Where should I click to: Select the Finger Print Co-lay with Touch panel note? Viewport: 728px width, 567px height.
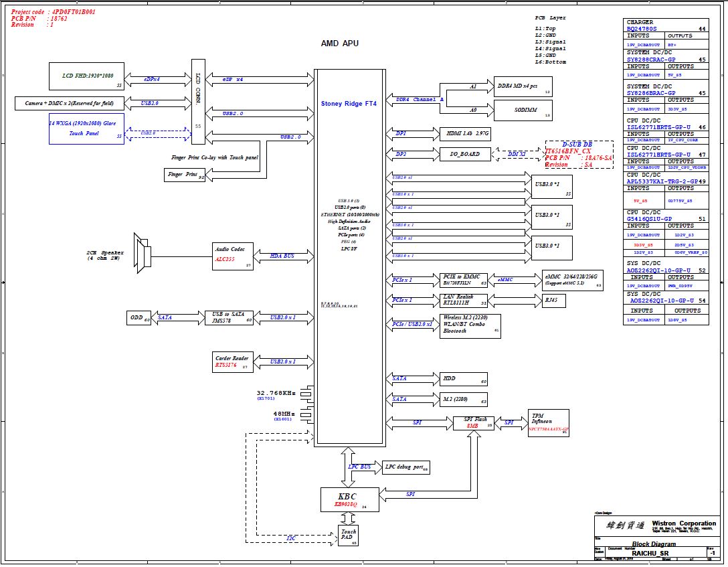point(215,157)
